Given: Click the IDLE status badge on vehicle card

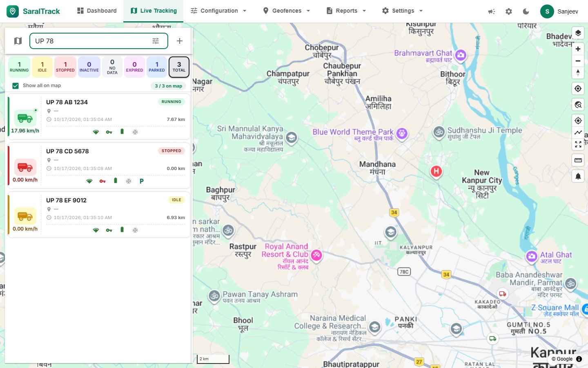Looking at the screenshot, I should click(176, 200).
